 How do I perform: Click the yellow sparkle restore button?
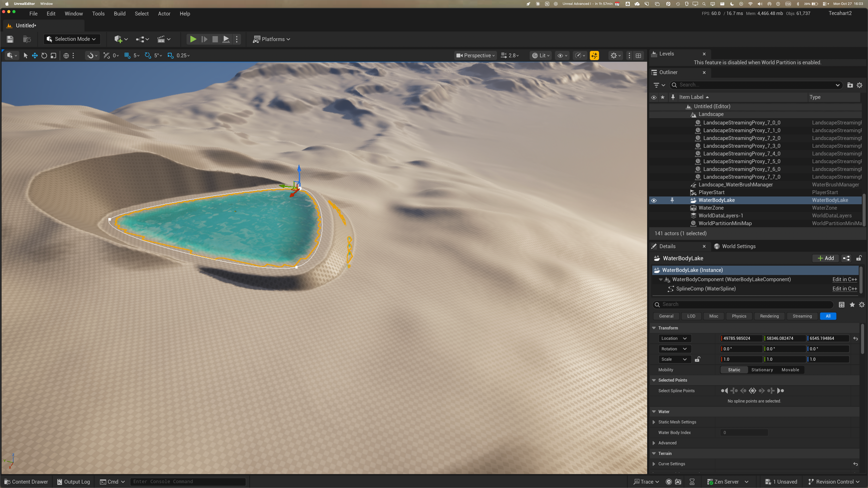pos(594,56)
